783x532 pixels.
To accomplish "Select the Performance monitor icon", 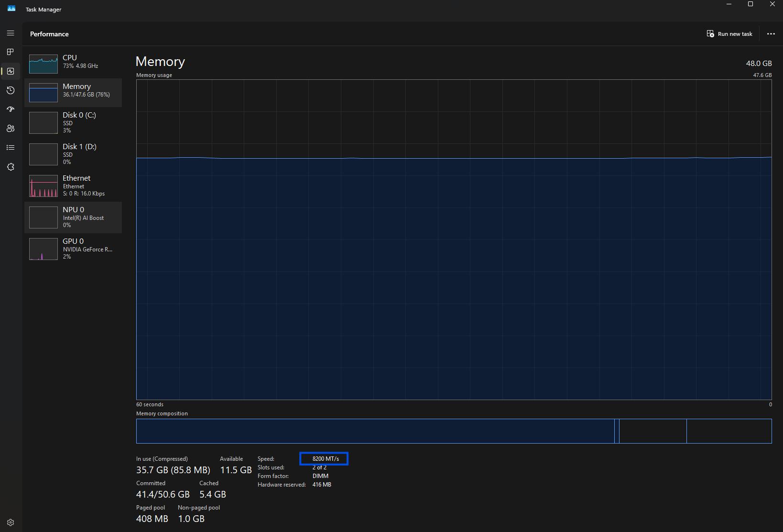I will [x=11, y=71].
